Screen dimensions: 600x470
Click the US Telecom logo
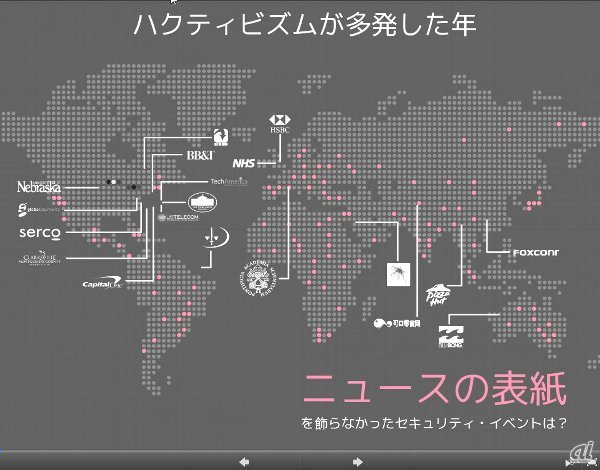pyautogui.click(x=178, y=217)
